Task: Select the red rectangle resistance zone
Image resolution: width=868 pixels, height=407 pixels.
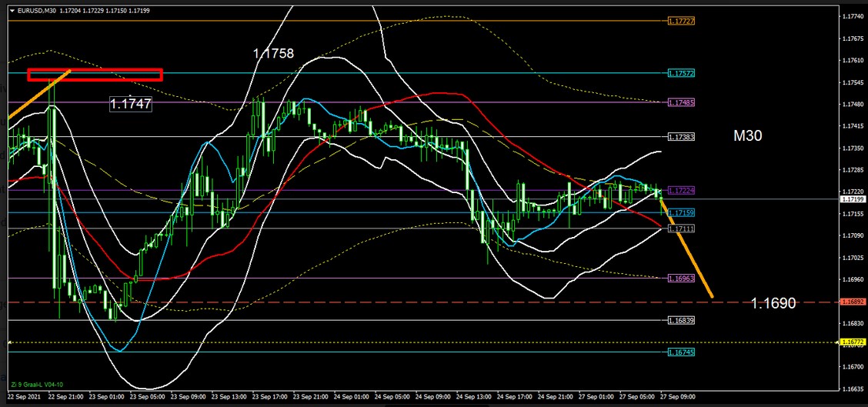Action: coord(95,75)
